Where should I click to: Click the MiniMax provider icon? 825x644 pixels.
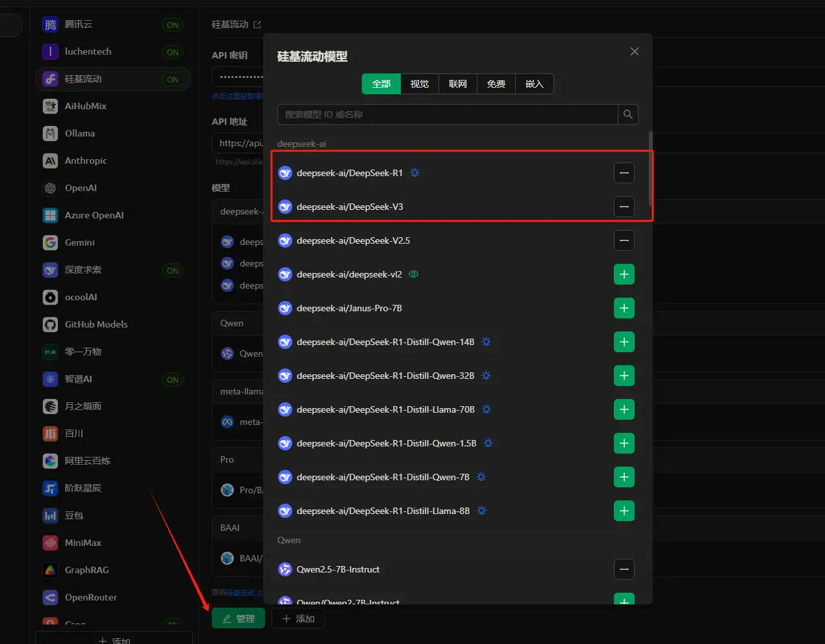[x=49, y=543]
